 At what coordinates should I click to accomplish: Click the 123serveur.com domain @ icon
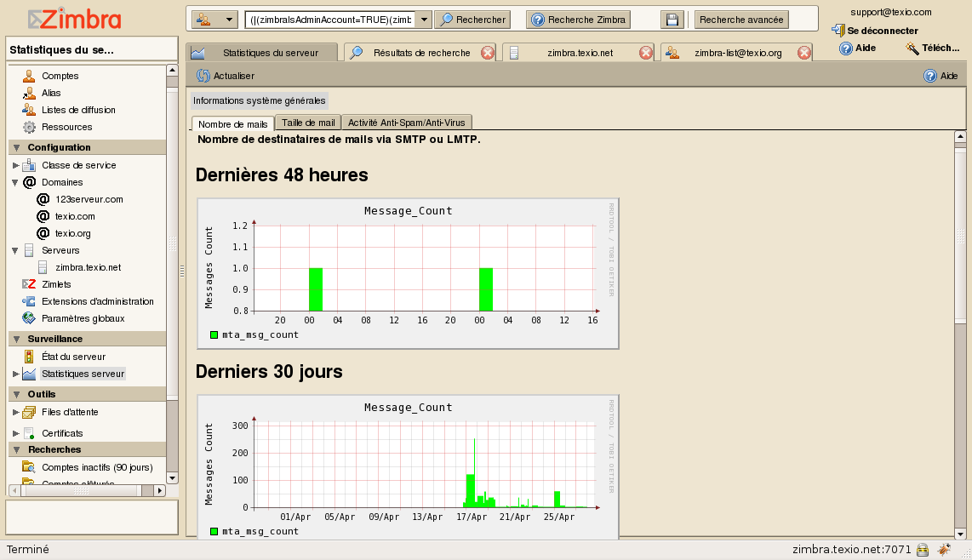tap(43, 199)
